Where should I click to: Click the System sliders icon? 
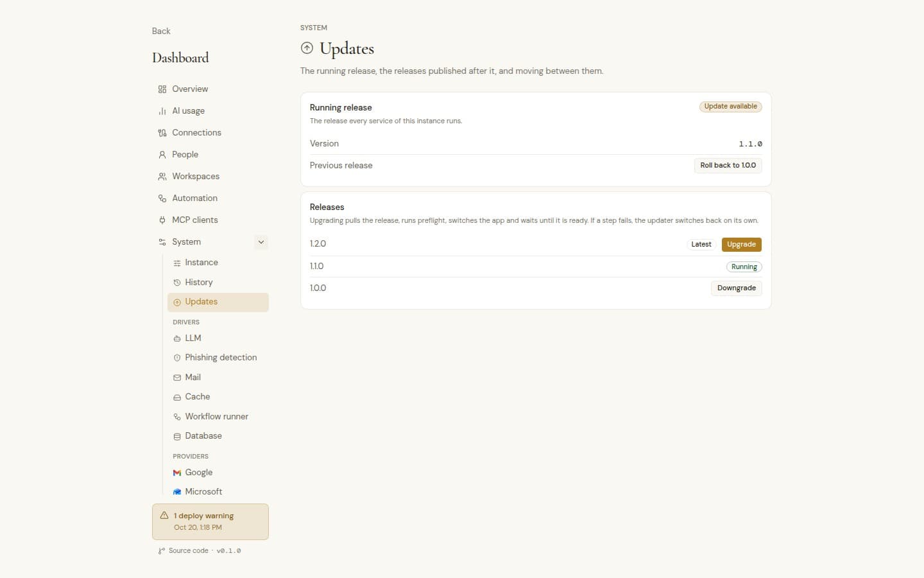pos(162,242)
